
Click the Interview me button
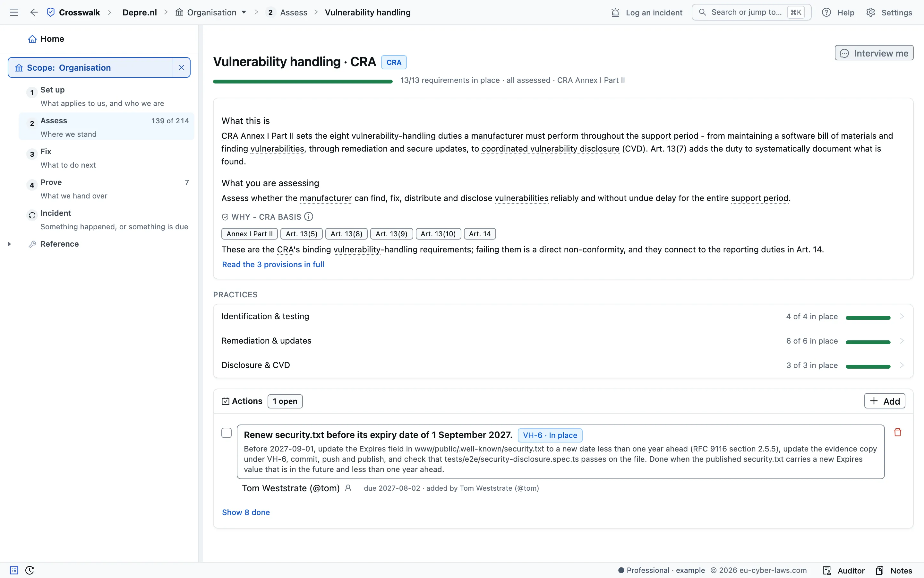(x=874, y=53)
